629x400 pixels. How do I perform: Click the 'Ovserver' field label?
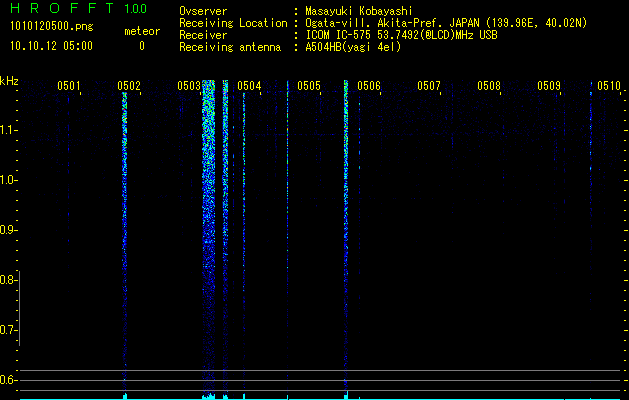click(x=203, y=11)
